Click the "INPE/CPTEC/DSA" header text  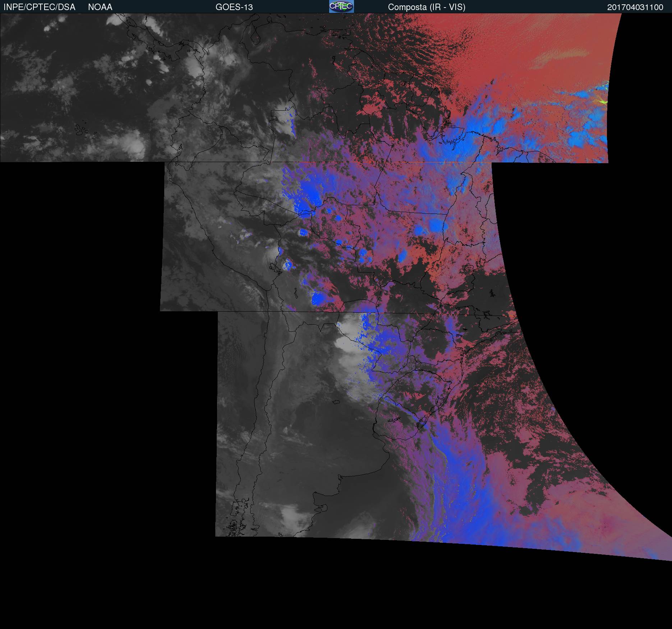coord(40,7)
